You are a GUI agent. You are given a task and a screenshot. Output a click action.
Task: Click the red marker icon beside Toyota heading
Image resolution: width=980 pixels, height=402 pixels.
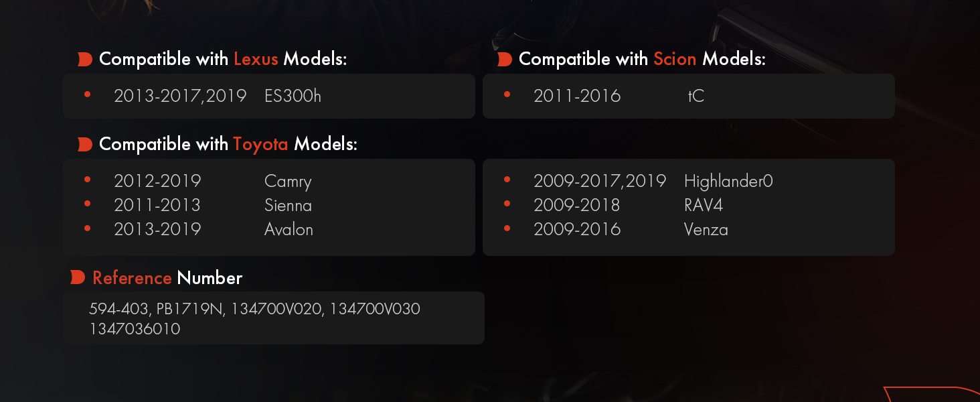tap(84, 145)
